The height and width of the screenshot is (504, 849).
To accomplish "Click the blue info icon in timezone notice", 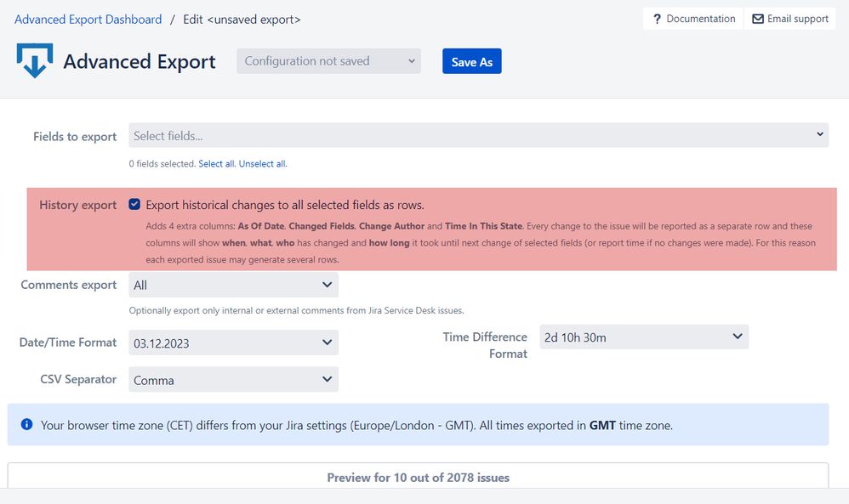I will (26, 424).
